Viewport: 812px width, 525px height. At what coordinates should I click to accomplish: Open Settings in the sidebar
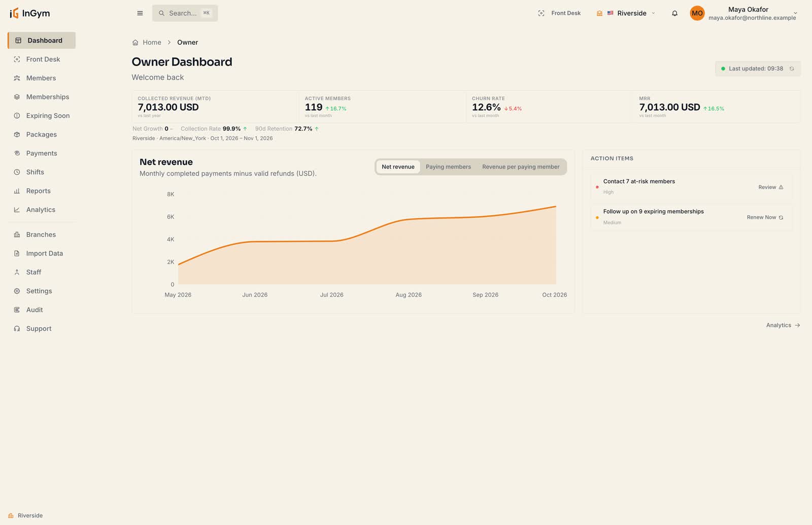point(42,291)
